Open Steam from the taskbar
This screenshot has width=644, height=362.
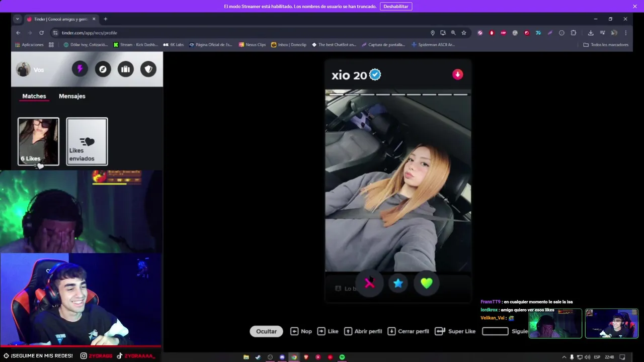258,357
